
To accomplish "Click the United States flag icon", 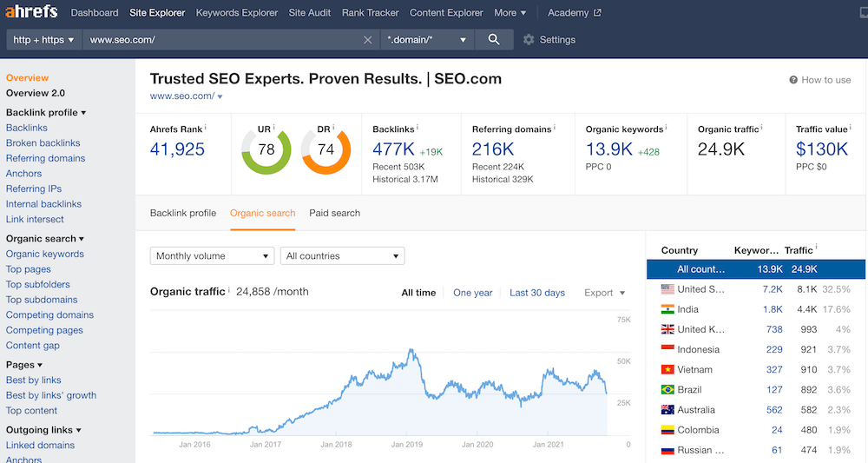I will click(x=667, y=289).
